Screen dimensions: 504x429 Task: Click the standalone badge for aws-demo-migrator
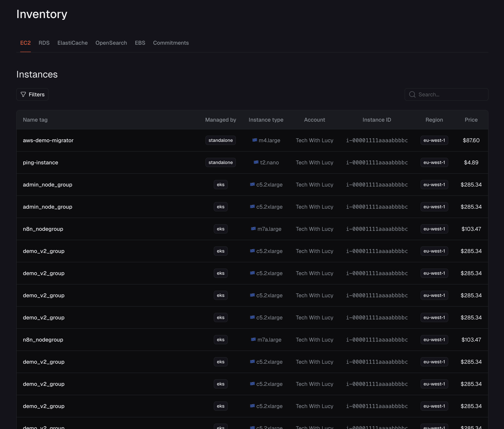pyautogui.click(x=220, y=140)
